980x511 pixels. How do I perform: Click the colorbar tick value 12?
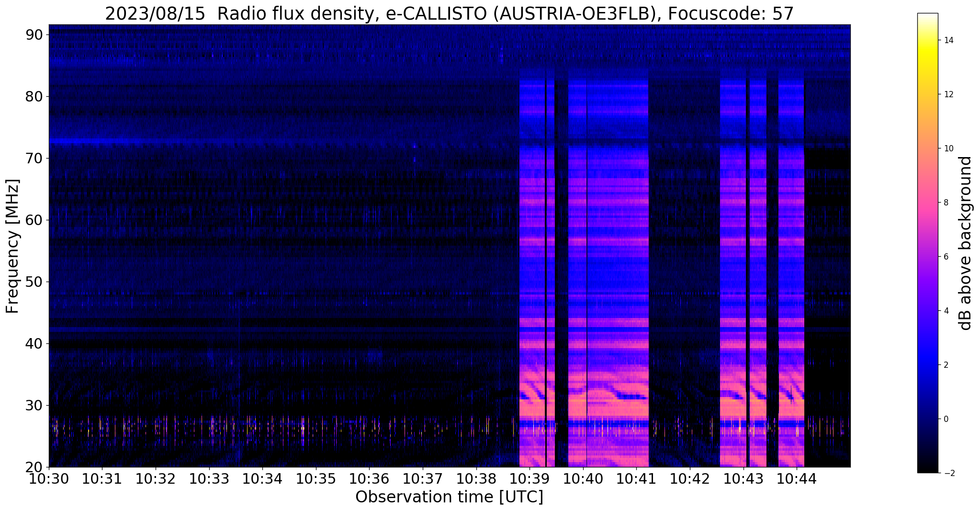click(x=948, y=94)
